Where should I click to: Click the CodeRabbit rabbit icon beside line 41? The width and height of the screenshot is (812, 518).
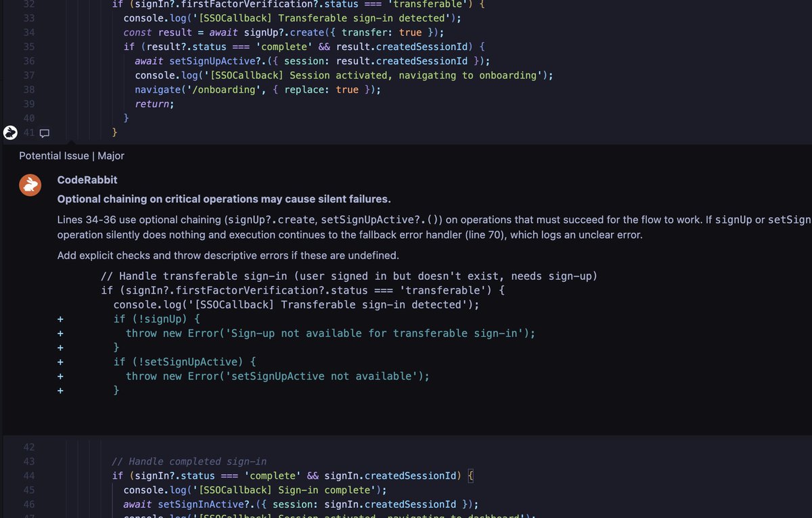(10, 133)
